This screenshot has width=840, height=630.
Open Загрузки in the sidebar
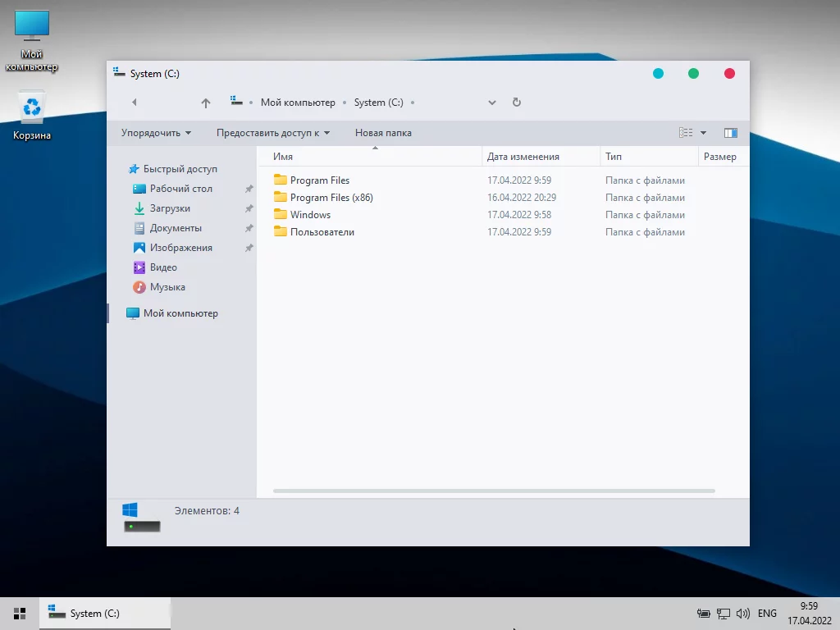170,208
